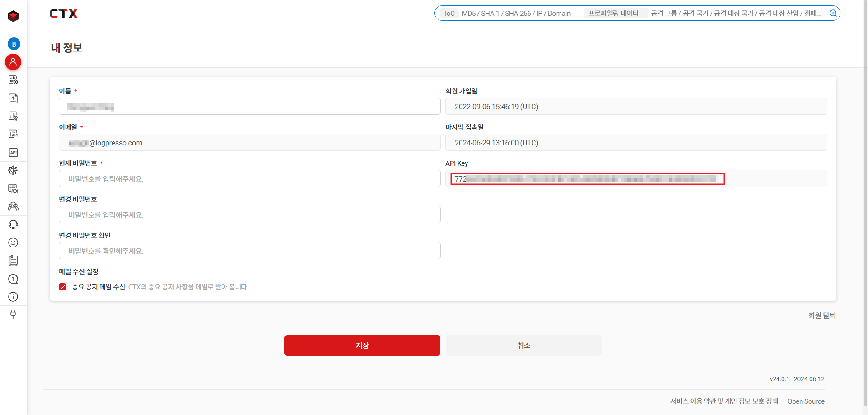Select the IoC search tag
The height and width of the screenshot is (415, 868).
(x=450, y=14)
